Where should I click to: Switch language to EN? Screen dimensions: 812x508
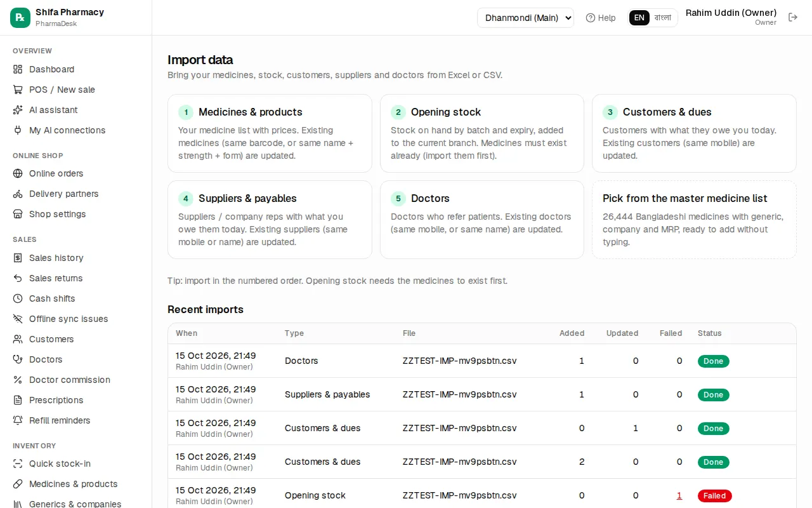coord(639,18)
